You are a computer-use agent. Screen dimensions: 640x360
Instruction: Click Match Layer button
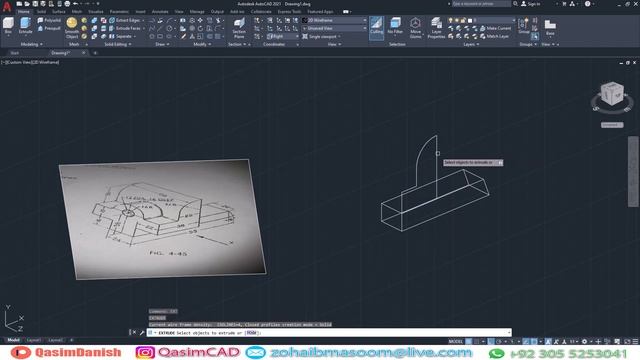(x=495, y=36)
